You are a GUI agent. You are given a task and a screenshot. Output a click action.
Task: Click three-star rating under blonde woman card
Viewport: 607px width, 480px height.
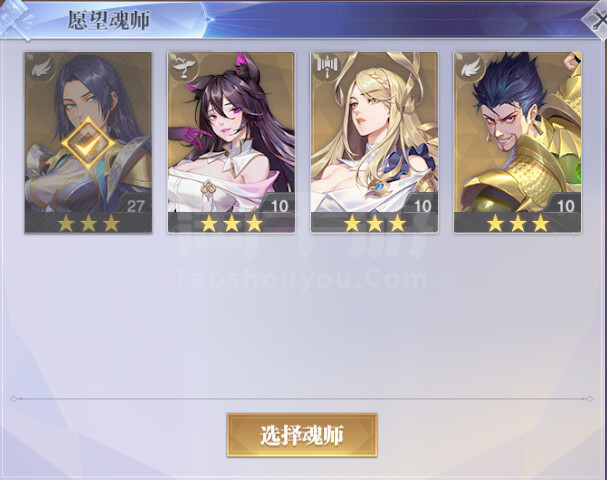click(x=375, y=223)
